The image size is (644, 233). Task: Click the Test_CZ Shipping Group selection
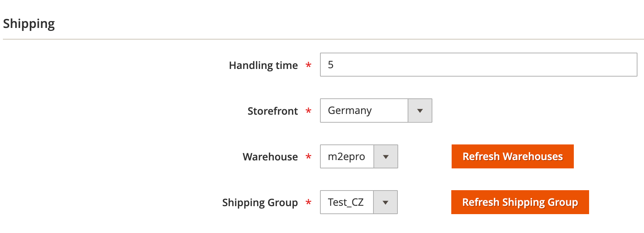pyautogui.click(x=346, y=202)
